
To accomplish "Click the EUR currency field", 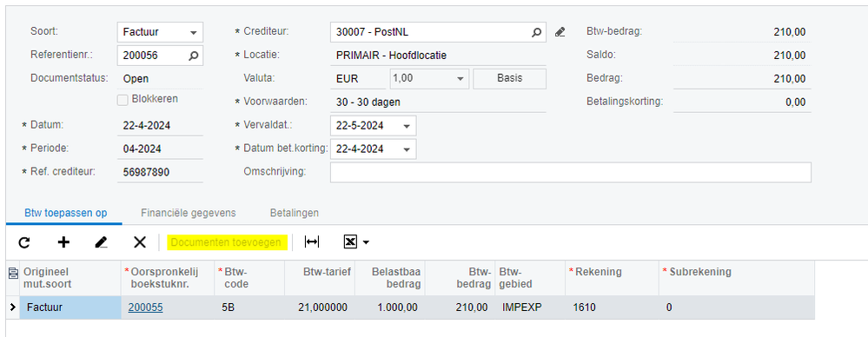I will tap(358, 78).
